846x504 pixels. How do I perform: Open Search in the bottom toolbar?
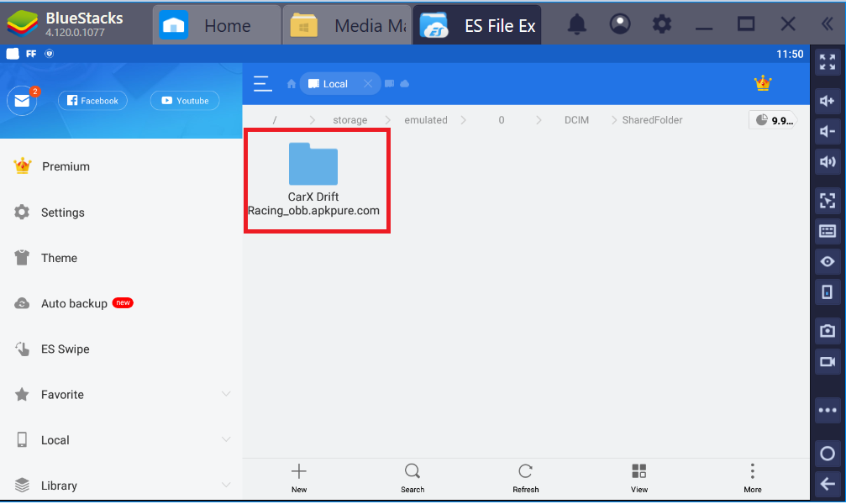click(x=412, y=478)
